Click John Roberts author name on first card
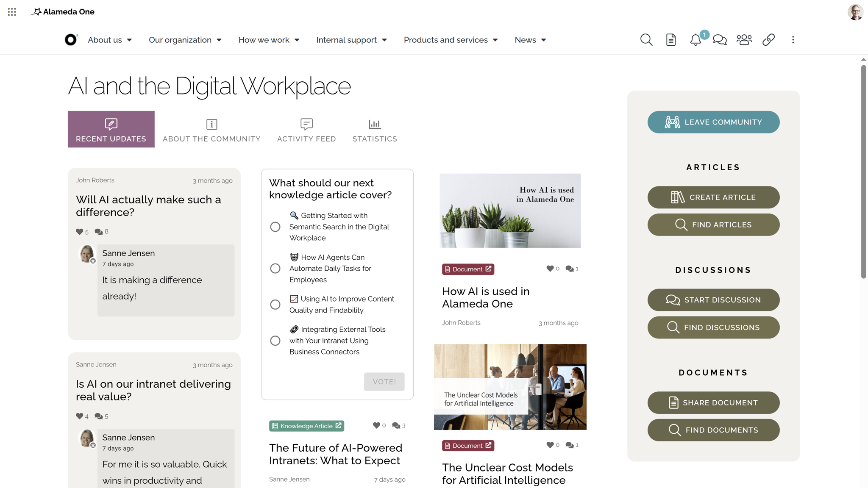The height and width of the screenshot is (488, 868). 95,180
